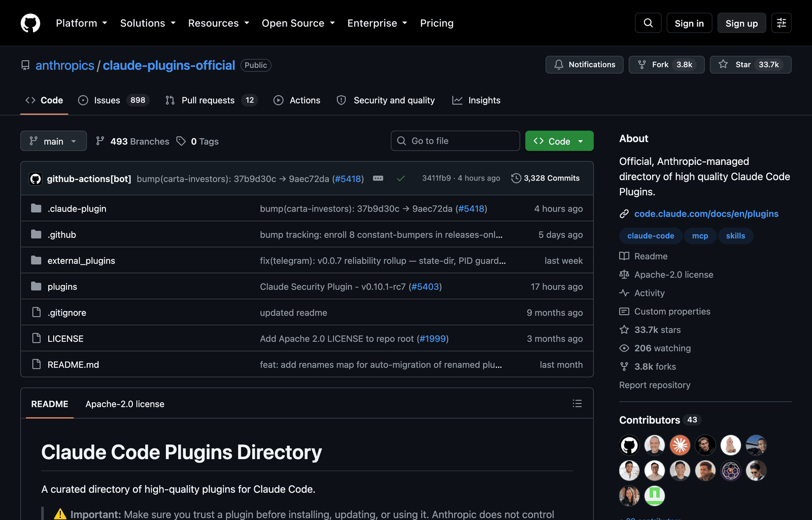Image resolution: width=812 pixels, height=520 pixels.
Task: Fork the repository with Fork button
Action: point(666,64)
